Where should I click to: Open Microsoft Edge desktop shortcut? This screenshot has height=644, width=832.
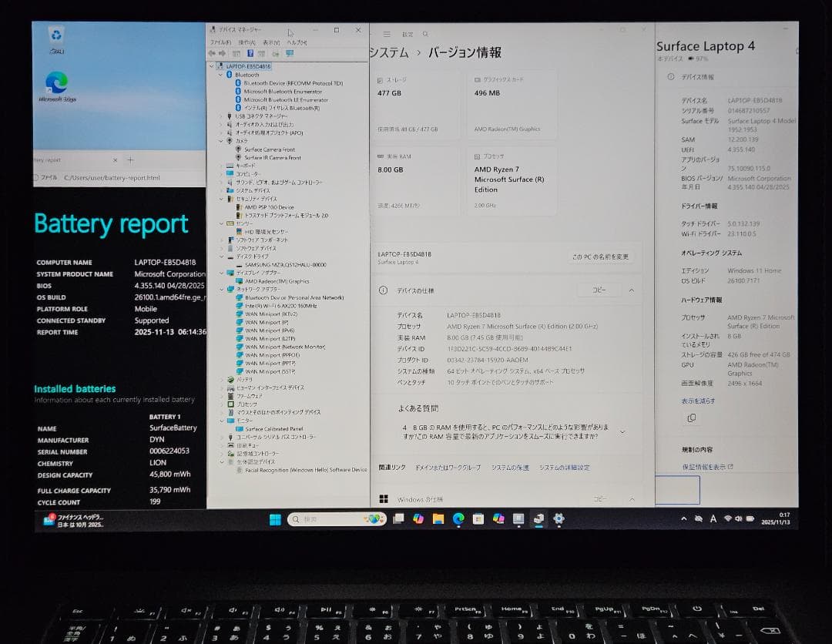click(x=56, y=86)
